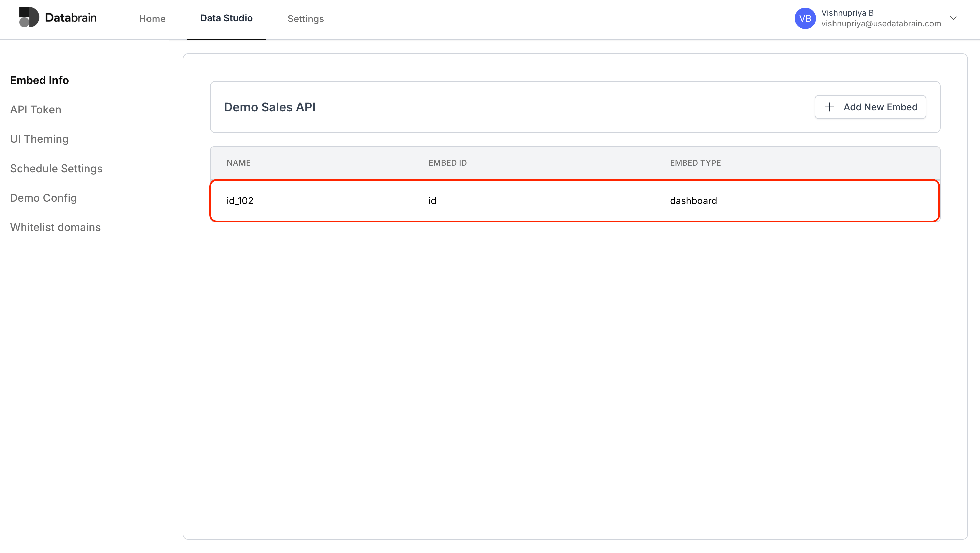
Task: Click the VB user avatar
Action: pos(805,18)
